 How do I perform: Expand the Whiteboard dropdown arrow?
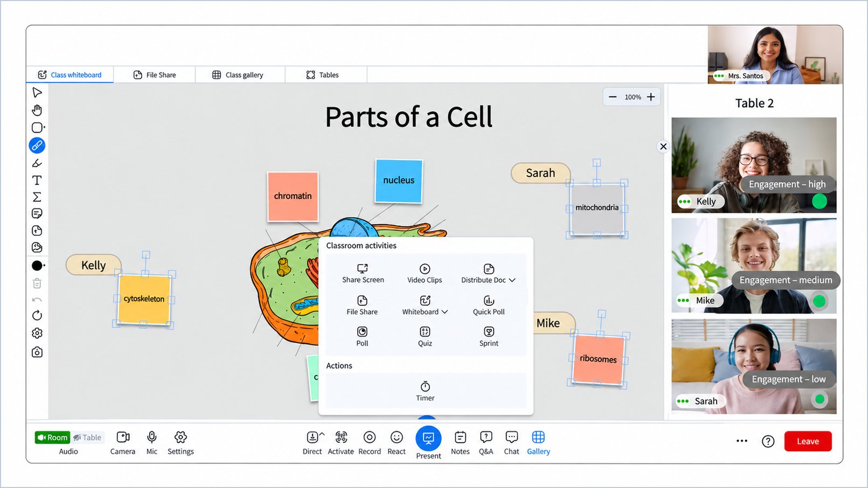tap(445, 312)
